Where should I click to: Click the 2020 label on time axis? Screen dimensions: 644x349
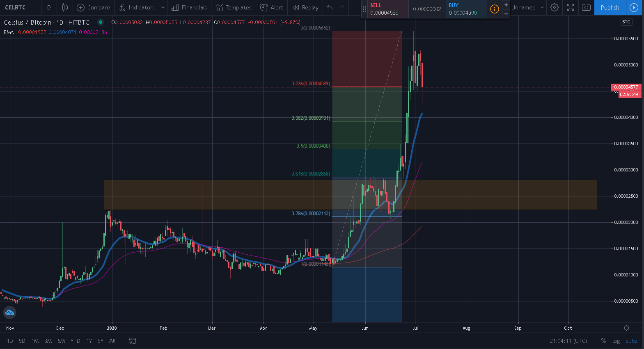(x=112, y=328)
